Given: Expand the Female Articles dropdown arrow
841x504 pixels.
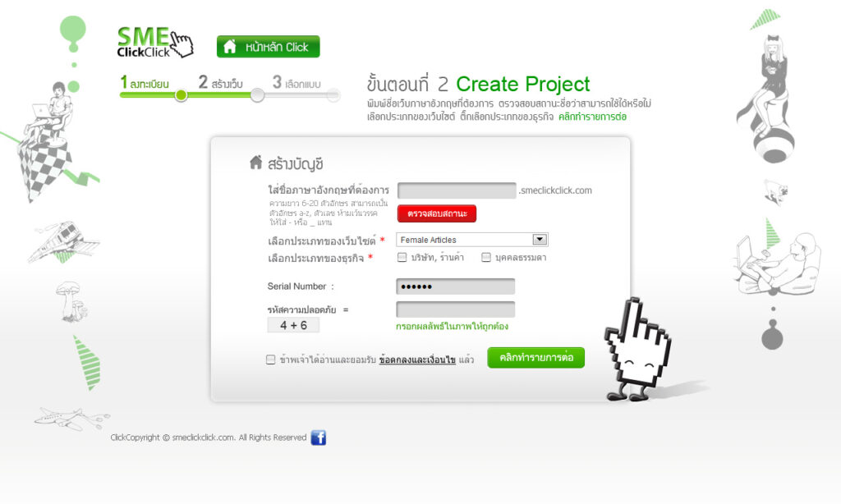Looking at the screenshot, I should (x=540, y=239).
